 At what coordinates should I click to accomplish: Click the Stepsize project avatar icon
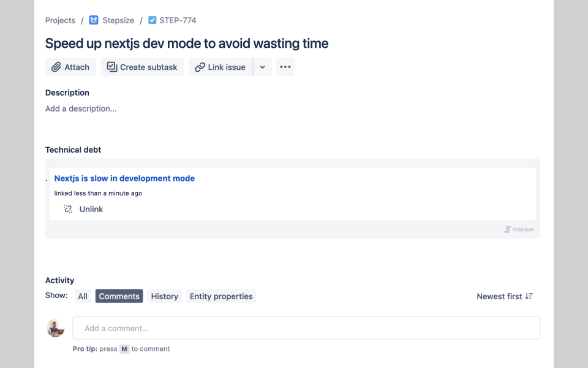click(94, 20)
